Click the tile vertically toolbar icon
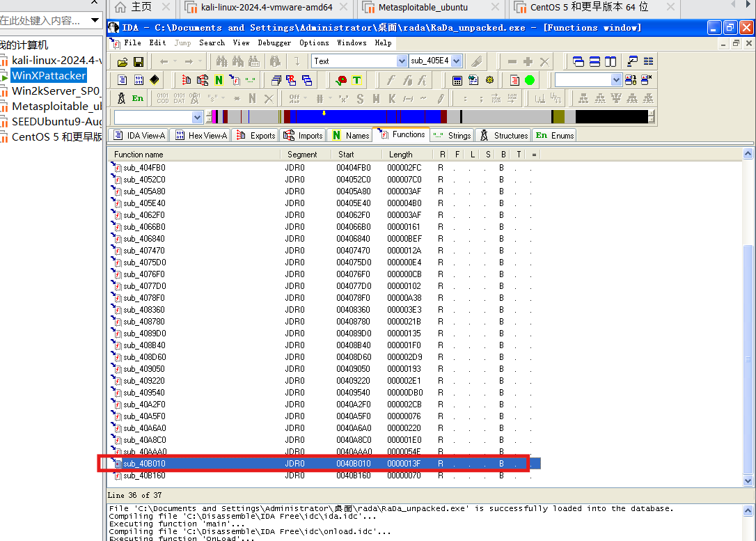The image size is (756, 541). (611, 62)
